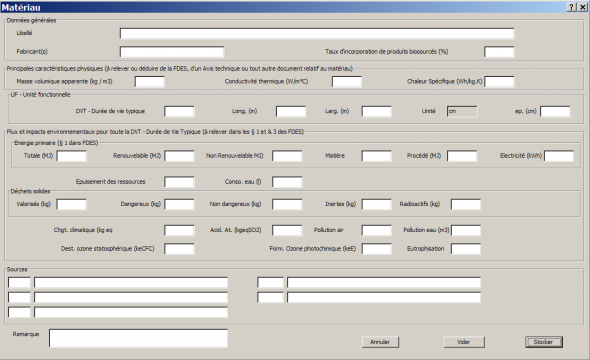Click the Long. (m) input
The height and width of the screenshot is (360, 590).
click(x=291, y=111)
